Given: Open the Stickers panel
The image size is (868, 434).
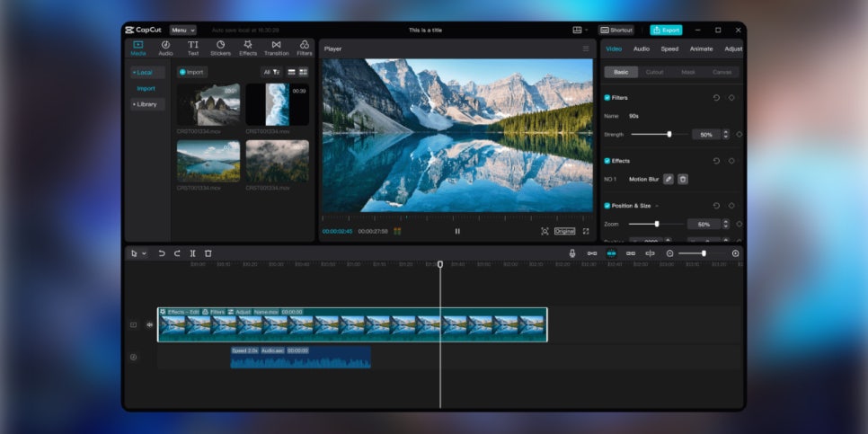Looking at the screenshot, I should point(220,48).
